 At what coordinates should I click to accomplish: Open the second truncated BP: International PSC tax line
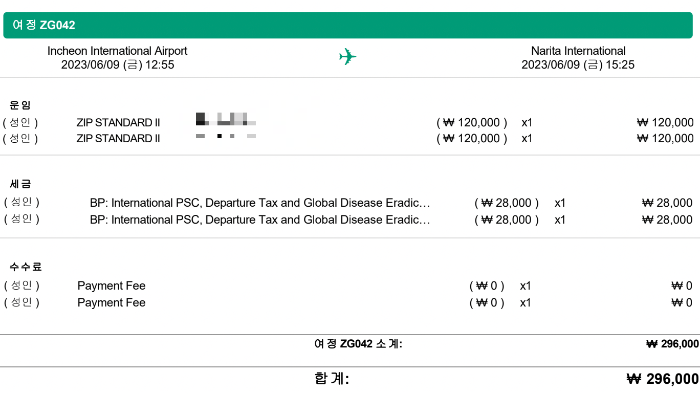pos(260,220)
